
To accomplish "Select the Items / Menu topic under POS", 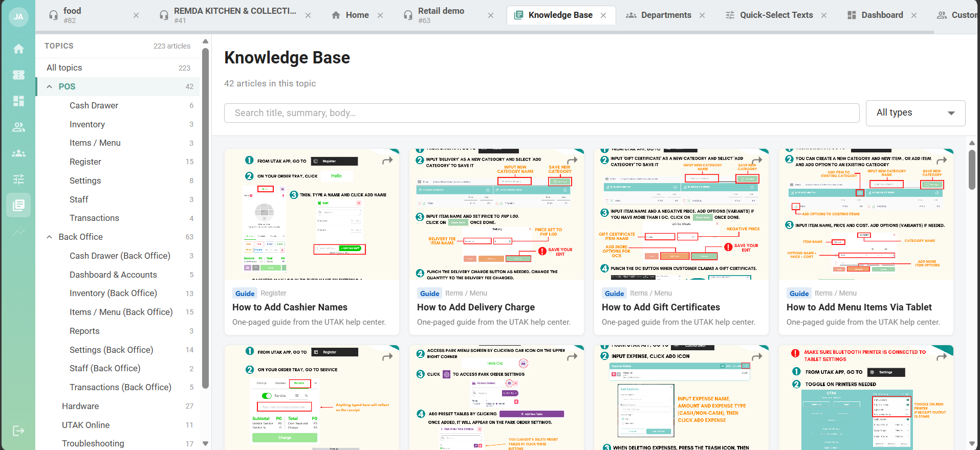I will click(x=118, y=143).
